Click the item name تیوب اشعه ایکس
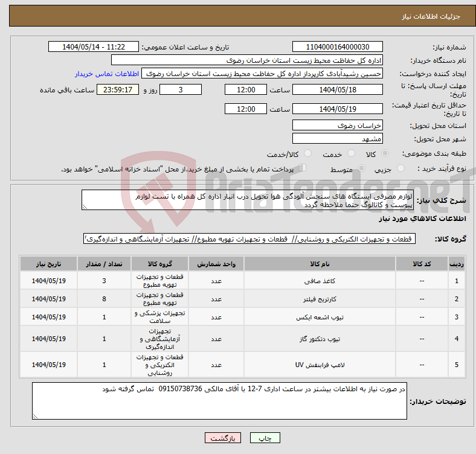This screenshot has height=454, width=476. coord(320,317)
